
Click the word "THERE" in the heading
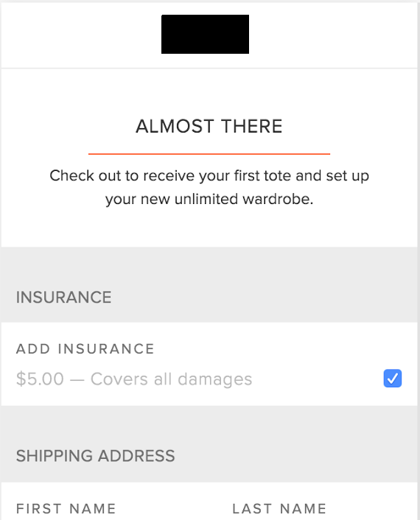click(252, 127)
